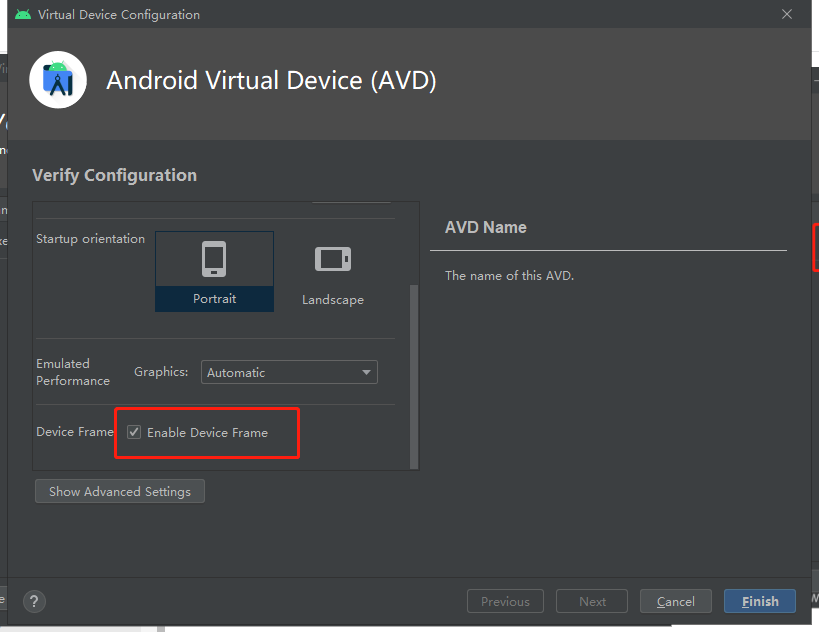
Task: Click the Next button
Action: click(x=591, y=601)
